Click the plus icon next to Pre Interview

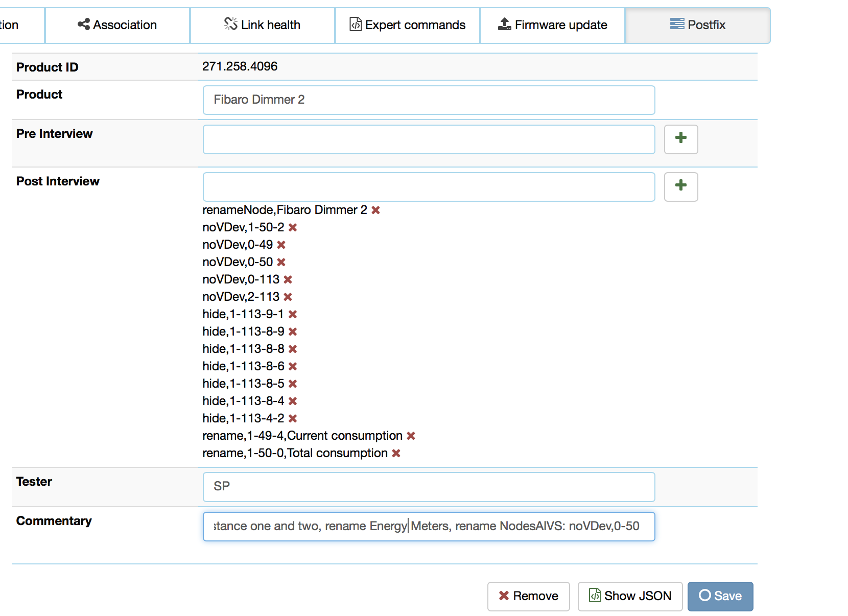click(x=680, y=139)
